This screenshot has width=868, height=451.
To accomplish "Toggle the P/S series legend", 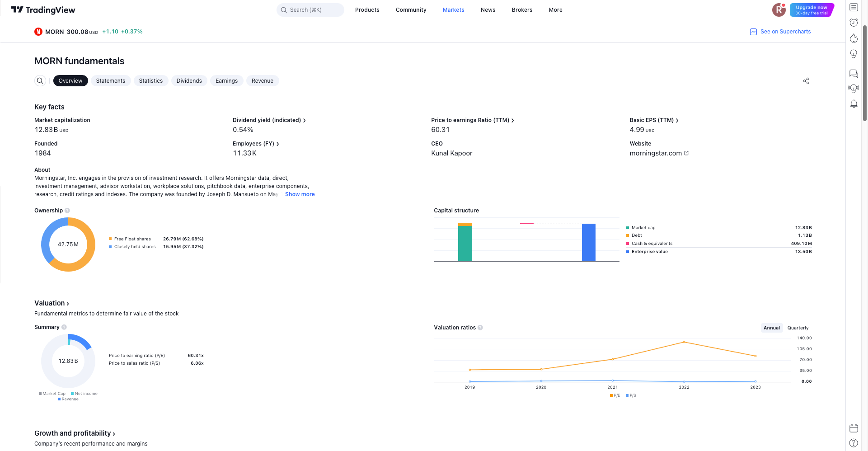I will coord(631,395).
